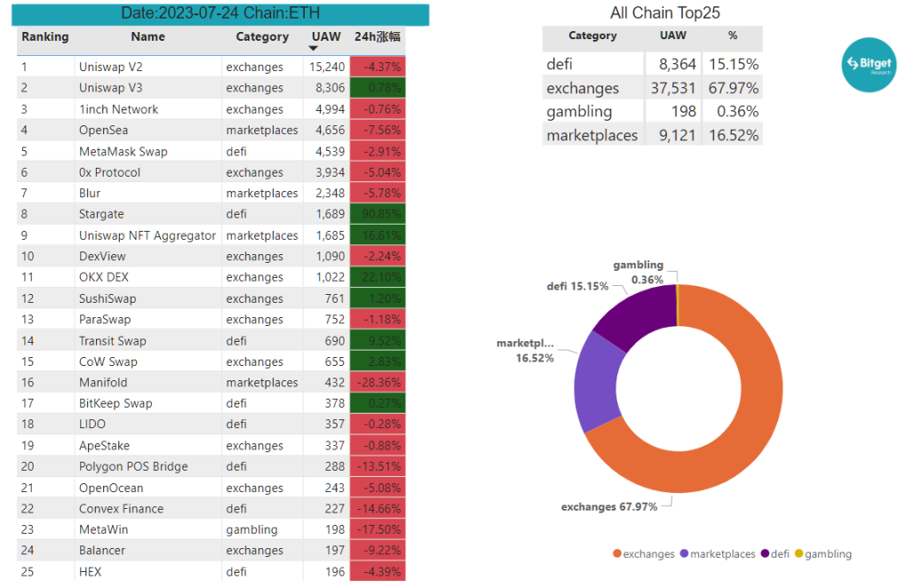Click the UAW descending sort arrow
This screenshot has height=588, width=922.
point(313,48)
